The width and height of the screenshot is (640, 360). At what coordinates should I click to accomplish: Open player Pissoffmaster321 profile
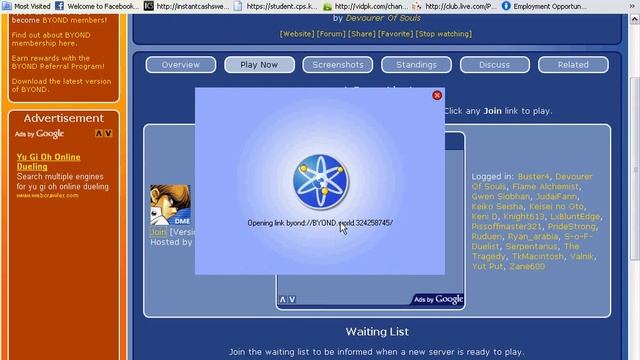[507, 227]
